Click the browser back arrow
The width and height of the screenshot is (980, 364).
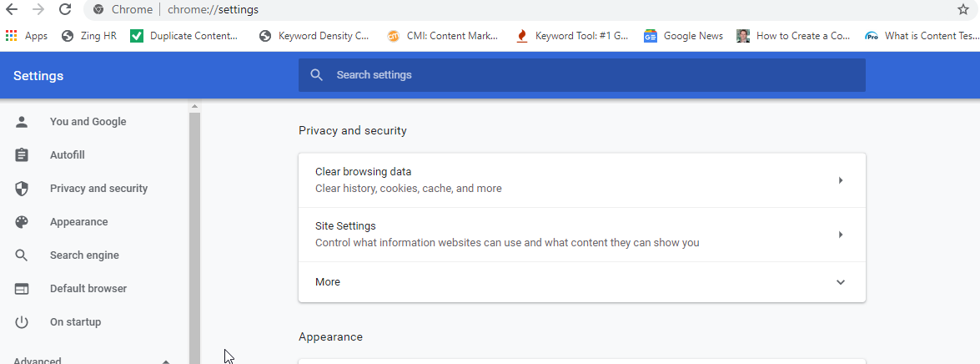[11, 9]
